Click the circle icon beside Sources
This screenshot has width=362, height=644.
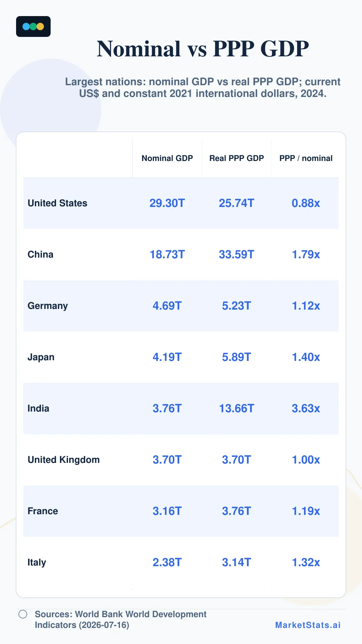23,614
